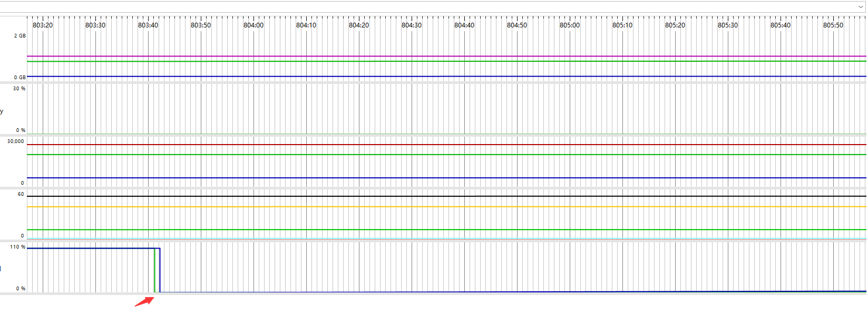868x314 pixels.
Task: Jump to the 805:10 time marker
Action: click(622, 25)
